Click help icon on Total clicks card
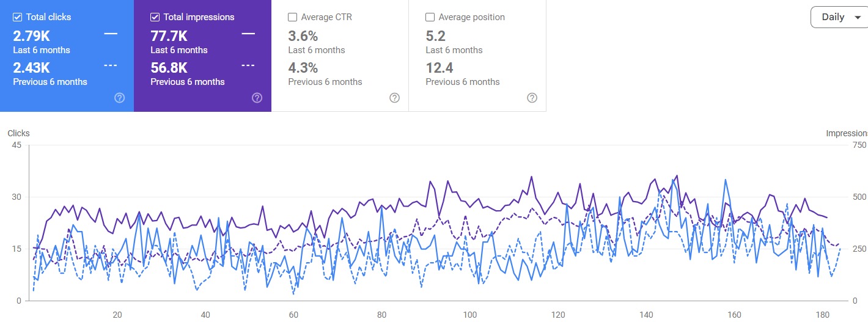The width and height of the screenshot is (868, 322). point(120,98)
